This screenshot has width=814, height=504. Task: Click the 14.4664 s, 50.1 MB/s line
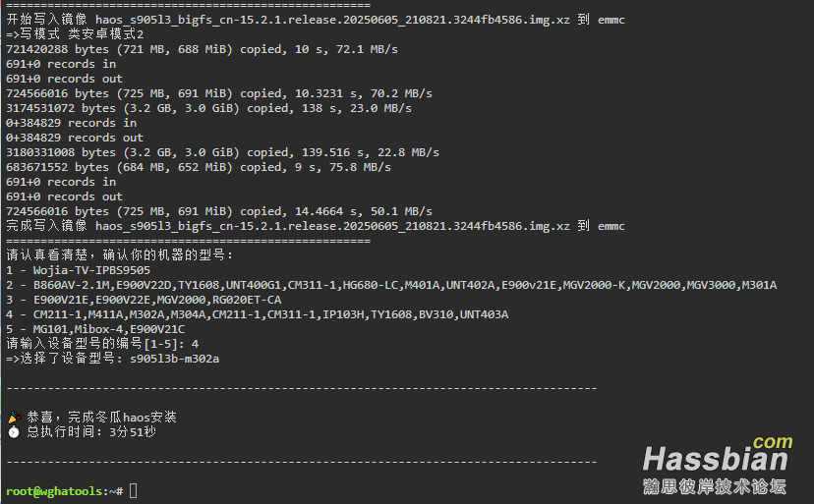coord(219,211)
